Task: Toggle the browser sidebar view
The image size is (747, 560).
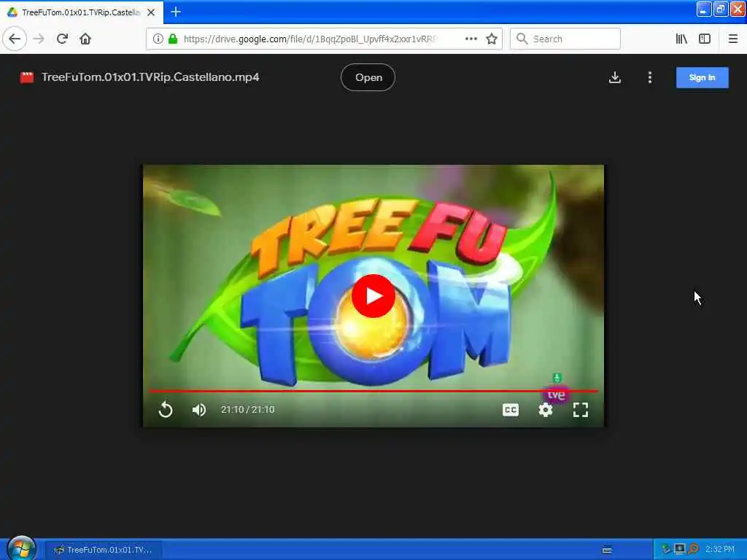Action: pyautogui.click(x=705, y=39)
